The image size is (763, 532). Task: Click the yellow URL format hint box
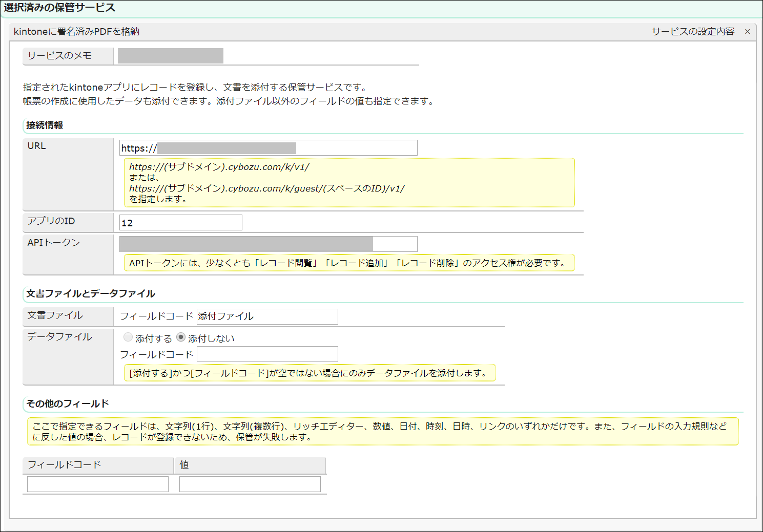[x=350, y=182]
